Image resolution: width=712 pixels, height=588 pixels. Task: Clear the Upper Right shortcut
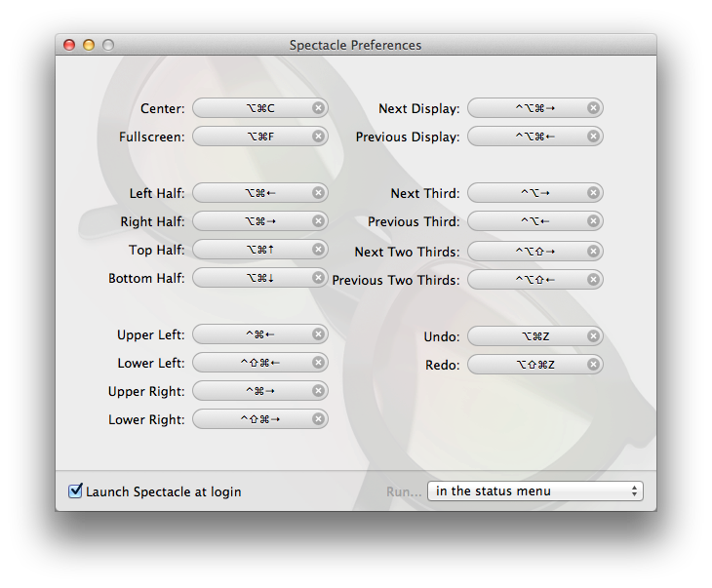tap(318, 390)
